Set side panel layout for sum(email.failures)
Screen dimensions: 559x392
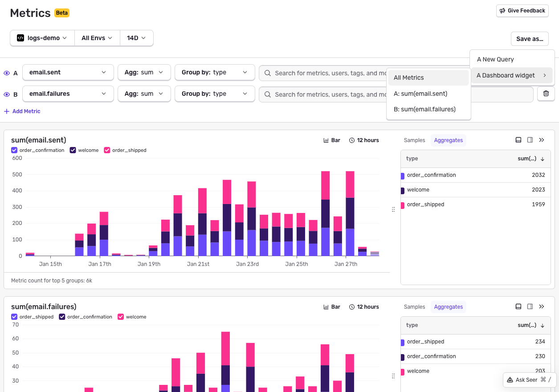pyautogui.click(x=530, y=306)
